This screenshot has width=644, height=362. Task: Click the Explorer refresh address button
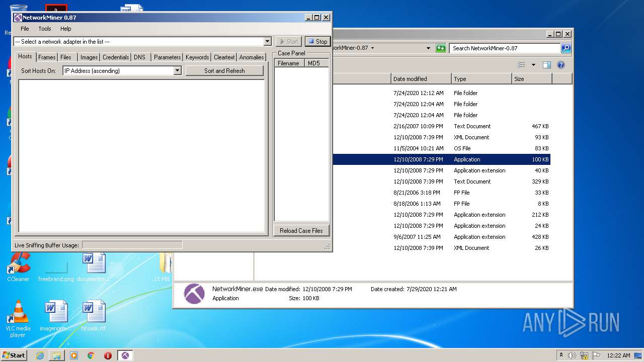click(x=441, y=48)
